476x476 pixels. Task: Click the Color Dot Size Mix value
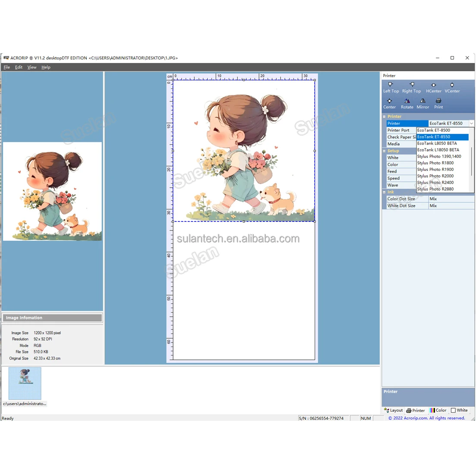(x=451, y=199)
